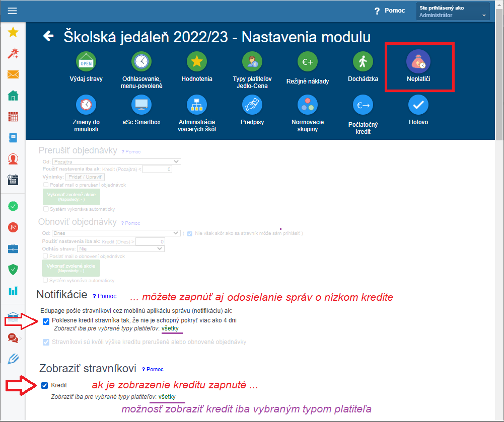Open the magic wand sidebar icon

[x=13, y=53]
